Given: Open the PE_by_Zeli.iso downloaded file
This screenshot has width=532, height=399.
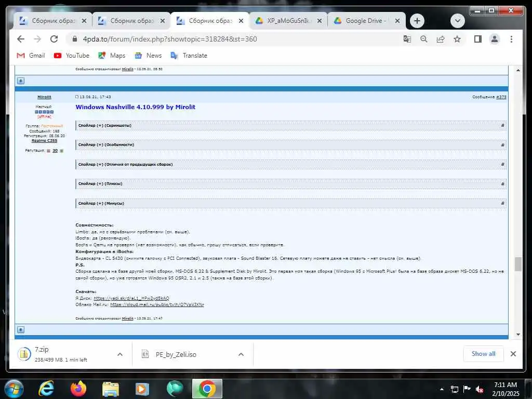Looking at the screenshot, I should pyautogui.click(x=176, y=354).
